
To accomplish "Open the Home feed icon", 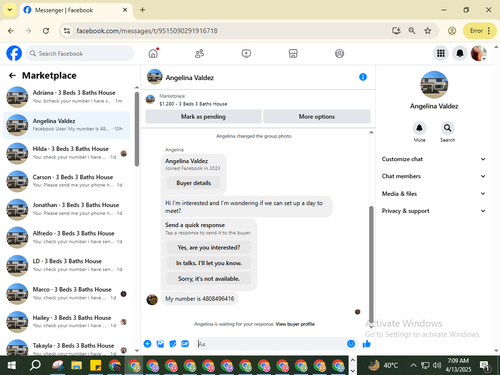I will point(153,53).
